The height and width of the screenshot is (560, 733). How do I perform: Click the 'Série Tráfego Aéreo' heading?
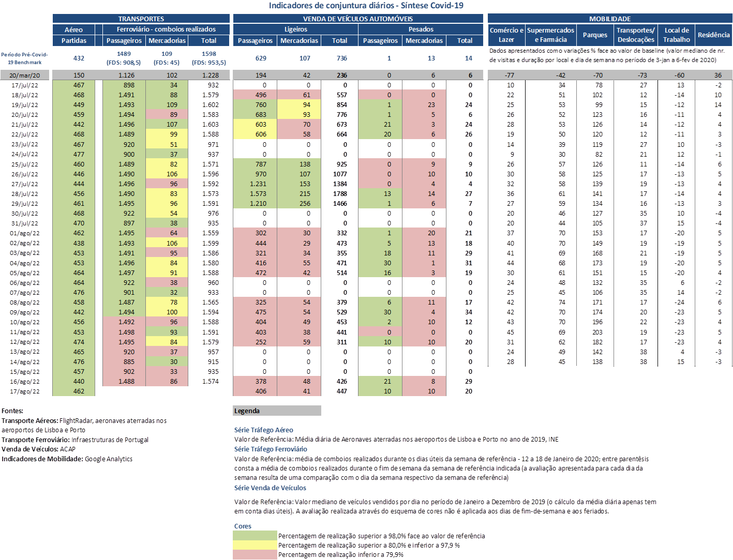tap(263, 430)
